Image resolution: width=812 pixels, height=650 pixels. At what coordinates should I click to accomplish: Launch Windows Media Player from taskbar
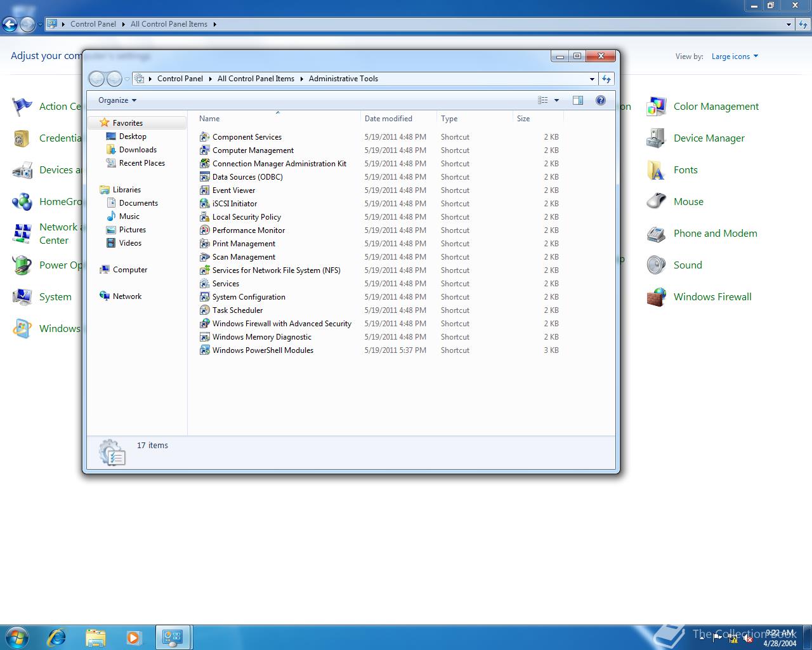click(134, 637)
